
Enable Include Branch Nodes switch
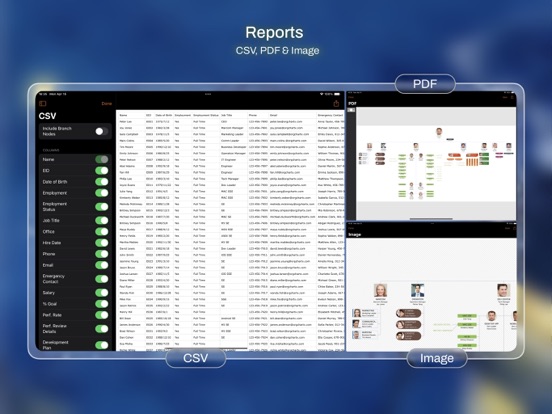tap(102, 131)
